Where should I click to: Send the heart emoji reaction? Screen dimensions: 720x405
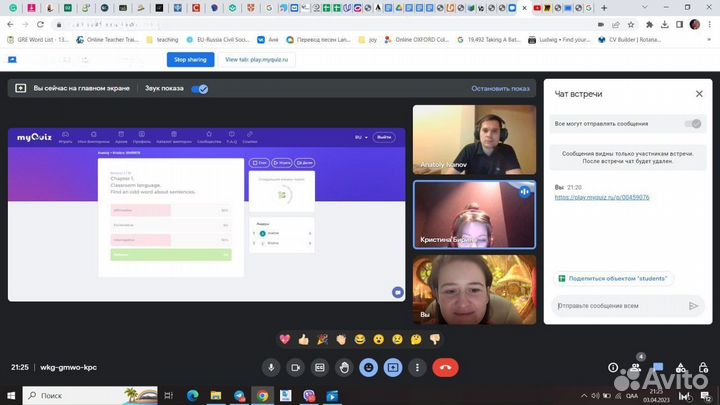tap(285, 340)
